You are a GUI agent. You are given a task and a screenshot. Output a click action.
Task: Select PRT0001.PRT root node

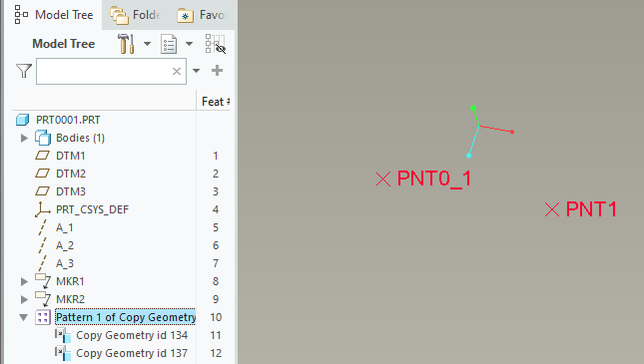(x=68, y=120)
